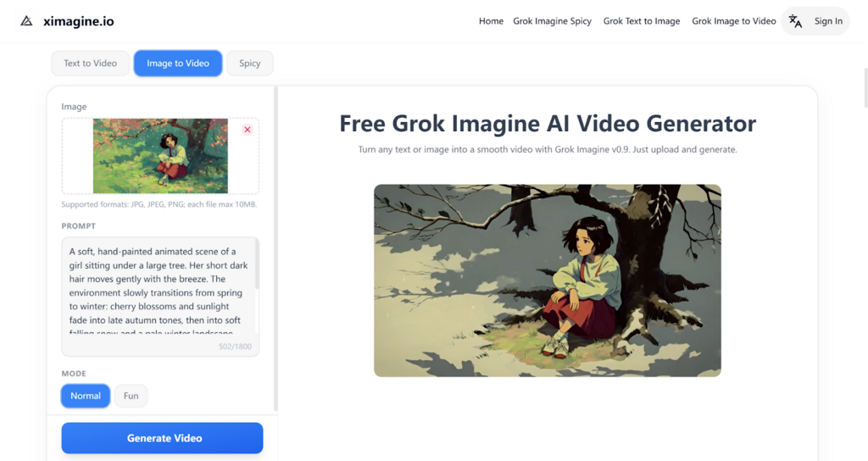Click the uploaded girl-under-tree thumbnail
Image resolution: width=868 pixels, height=461 pixels.
coord(160,156)
